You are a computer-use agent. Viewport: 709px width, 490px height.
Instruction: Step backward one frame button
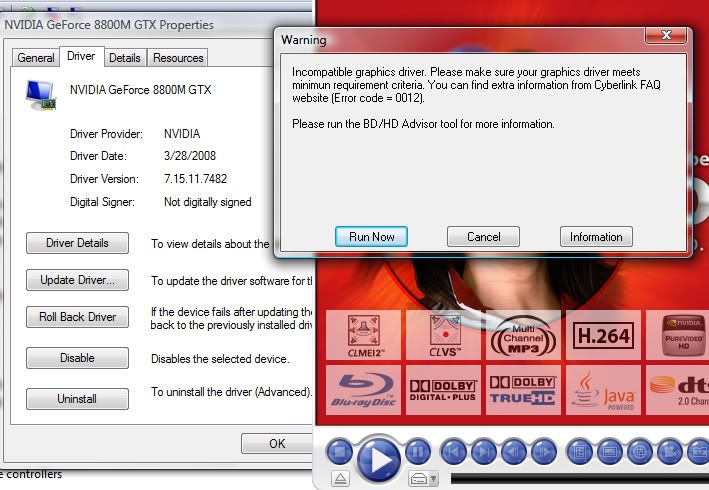tap(514, 452)
